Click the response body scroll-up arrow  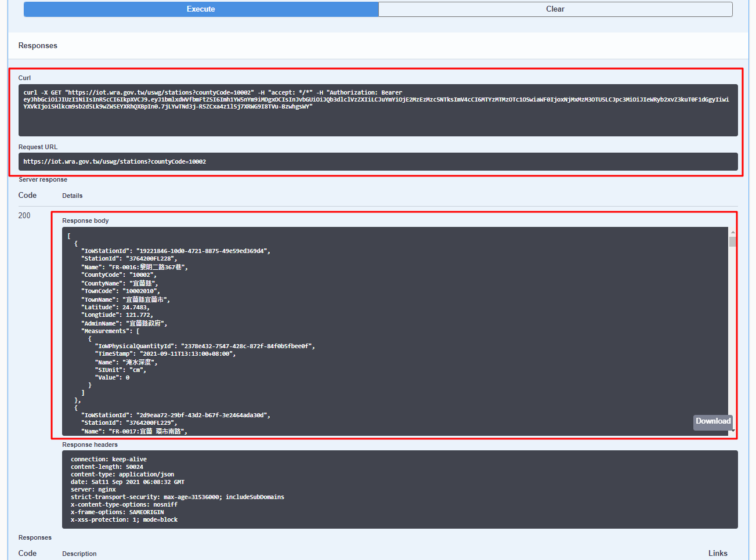[x=733, y=232]
